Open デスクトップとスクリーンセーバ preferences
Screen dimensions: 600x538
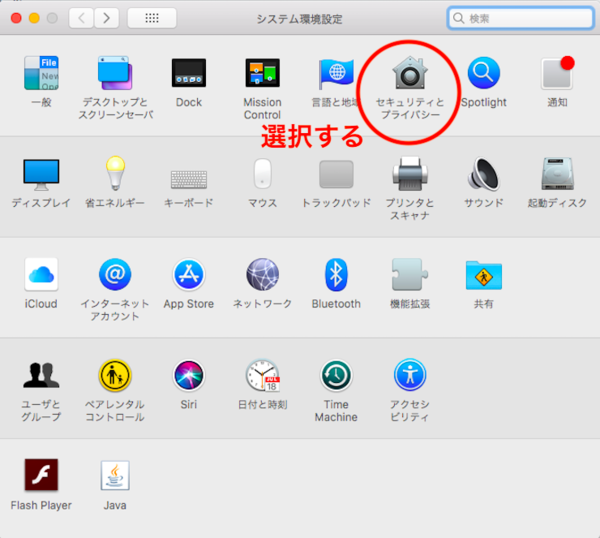click(115, 73)
